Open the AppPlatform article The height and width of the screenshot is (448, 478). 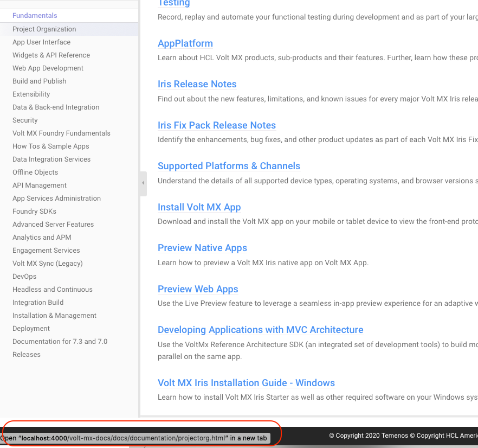click(x=185, y=43)
